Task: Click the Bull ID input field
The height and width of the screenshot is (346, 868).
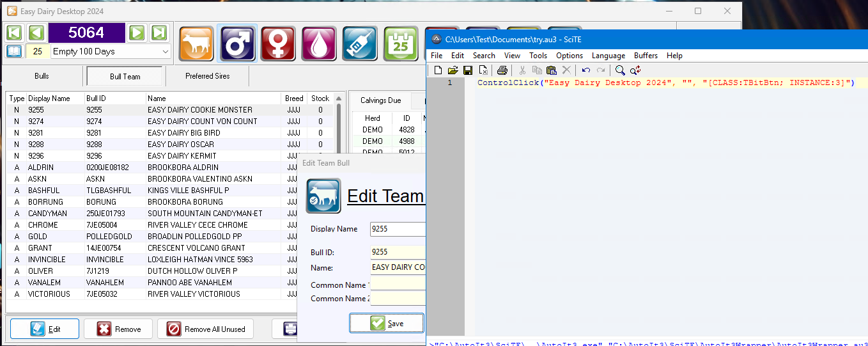Action: pyautogui.click(x=398, y=252)
